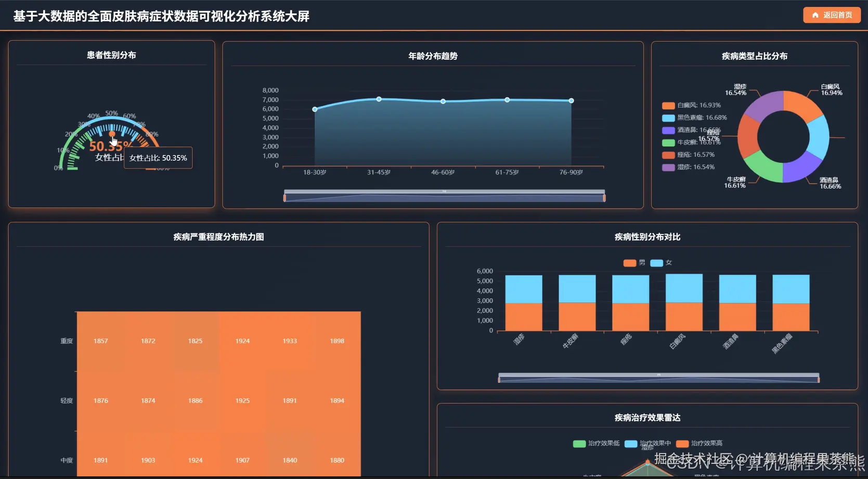
Task: Click the dataZoom slider below the age trend chart
Action: click(x=444, y=196)
